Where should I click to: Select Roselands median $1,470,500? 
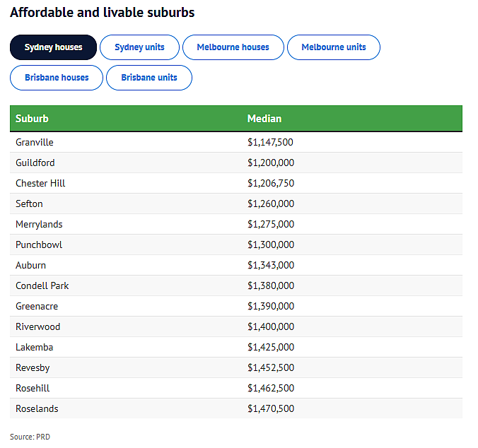click(x=271, y=408)
